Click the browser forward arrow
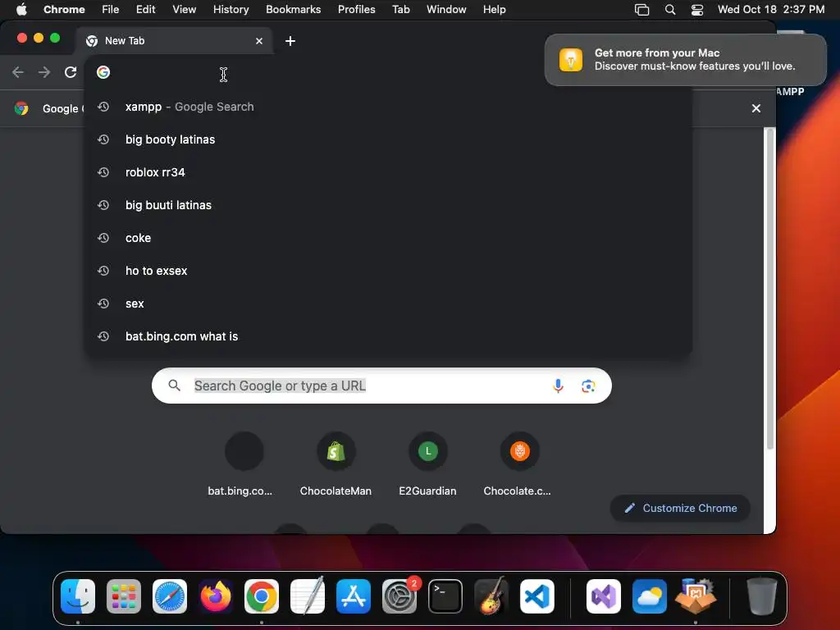840x630 pixels. click(x=44, y=72)
